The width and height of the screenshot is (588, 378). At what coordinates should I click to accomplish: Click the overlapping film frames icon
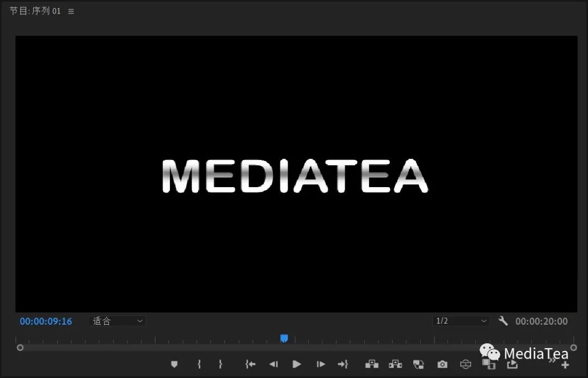click(488, 364)
